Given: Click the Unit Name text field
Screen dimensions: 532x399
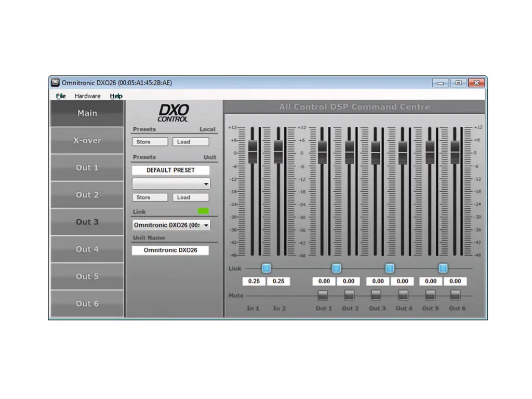Looking at the screenshot, I should coord(170,250).
